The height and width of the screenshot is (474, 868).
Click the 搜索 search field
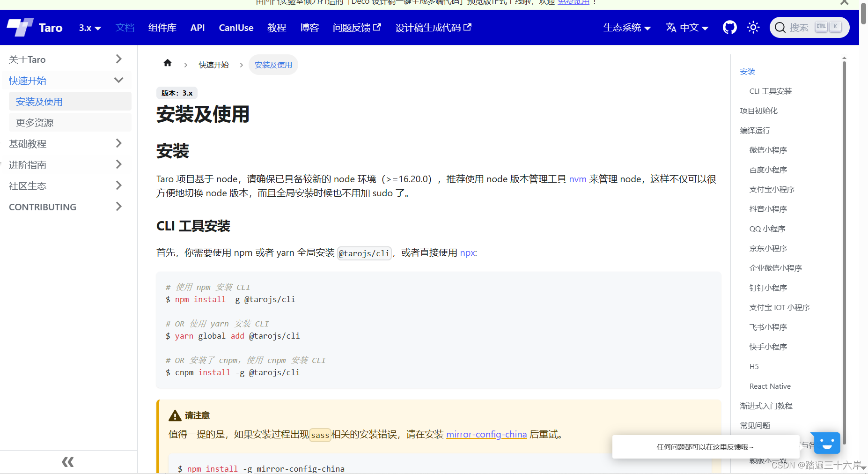pos(809,28)
